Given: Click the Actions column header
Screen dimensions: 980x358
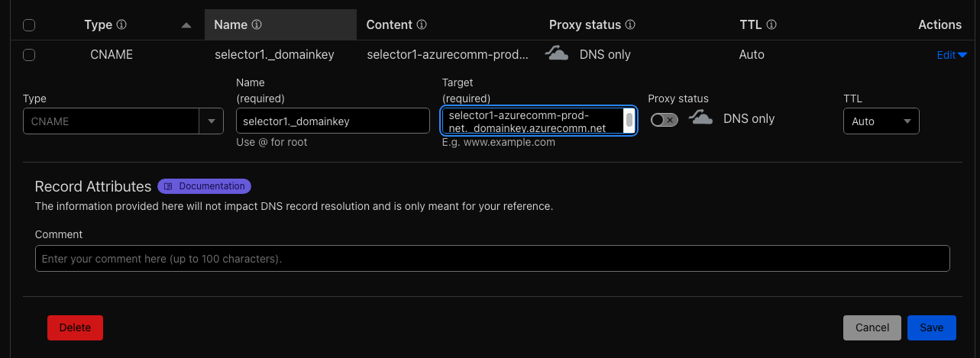Looking at the screenshot, I should tap(940, 24).
